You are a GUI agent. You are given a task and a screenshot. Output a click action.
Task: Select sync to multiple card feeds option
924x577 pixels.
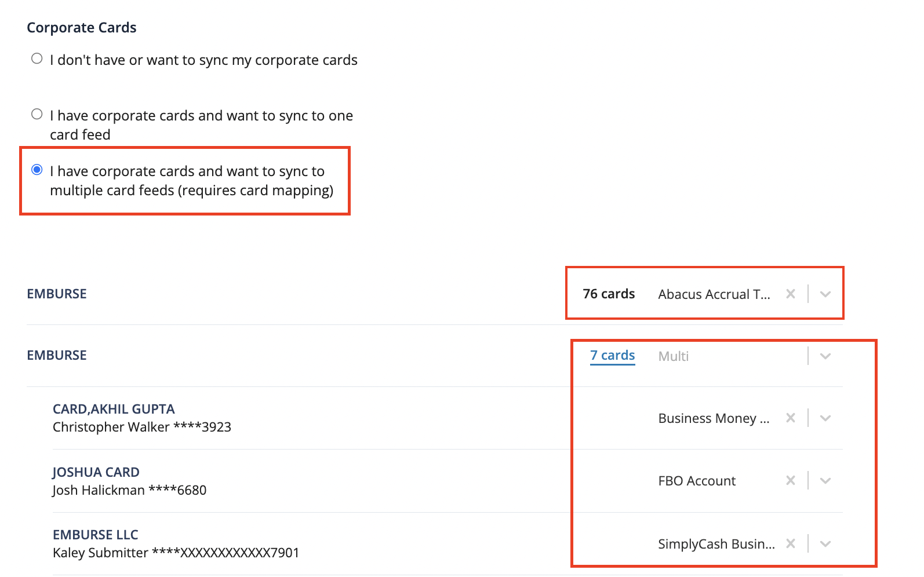pos(37,169)
